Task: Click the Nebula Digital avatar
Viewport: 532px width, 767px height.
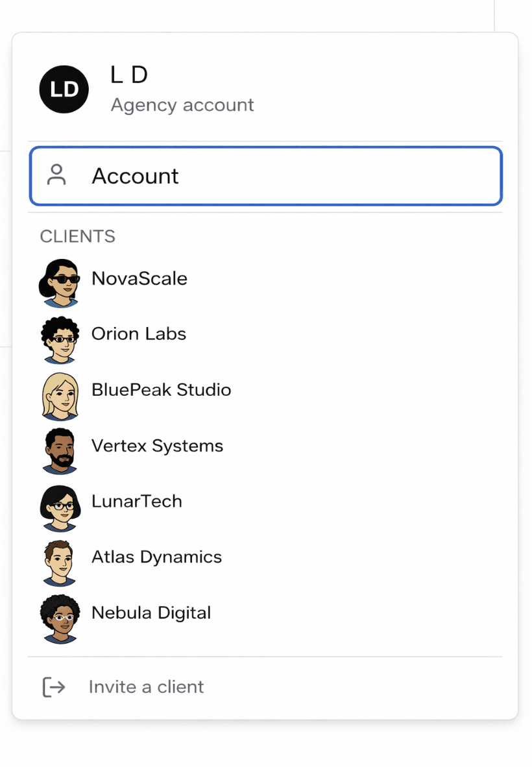Action: (60, 617)
